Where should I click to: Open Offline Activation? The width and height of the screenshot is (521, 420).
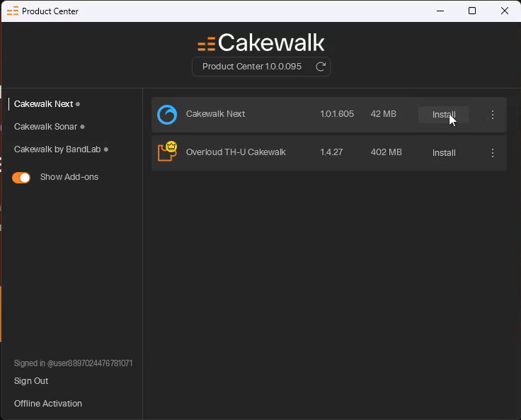tap(48, 404)
